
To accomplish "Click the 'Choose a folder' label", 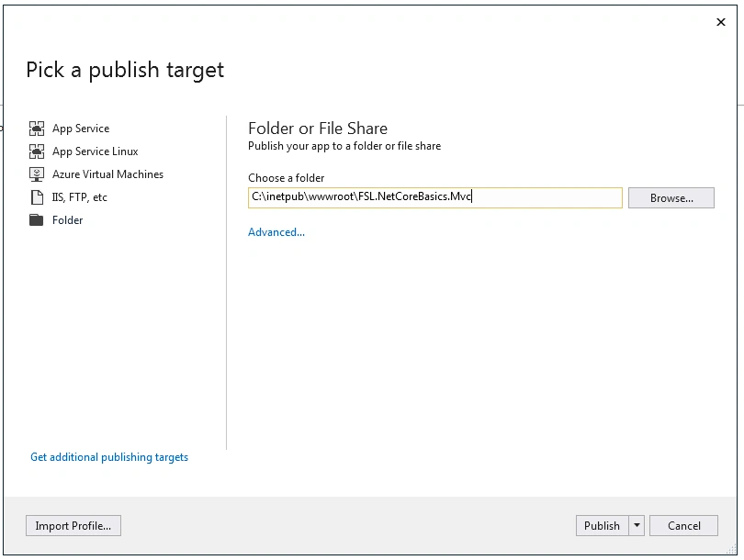I will pyautogui.click(x=286, y=178).
